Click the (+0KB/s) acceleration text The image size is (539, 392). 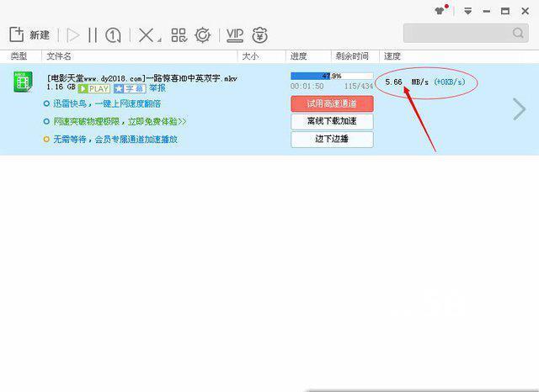[450, 82]
